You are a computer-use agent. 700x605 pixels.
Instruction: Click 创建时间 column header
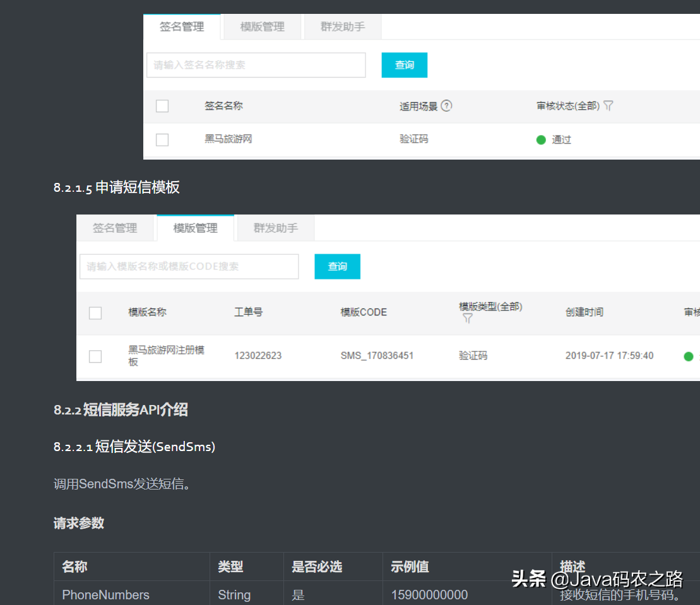[x=584, y=312]
